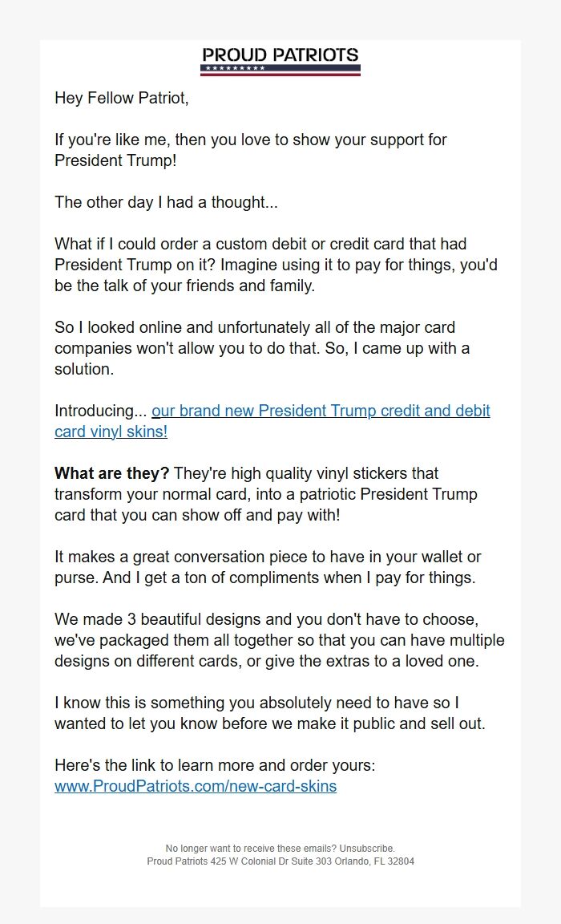The image size is (561, 924).
Task: Click the "If you're like me" paragraph
Action: 250,140
